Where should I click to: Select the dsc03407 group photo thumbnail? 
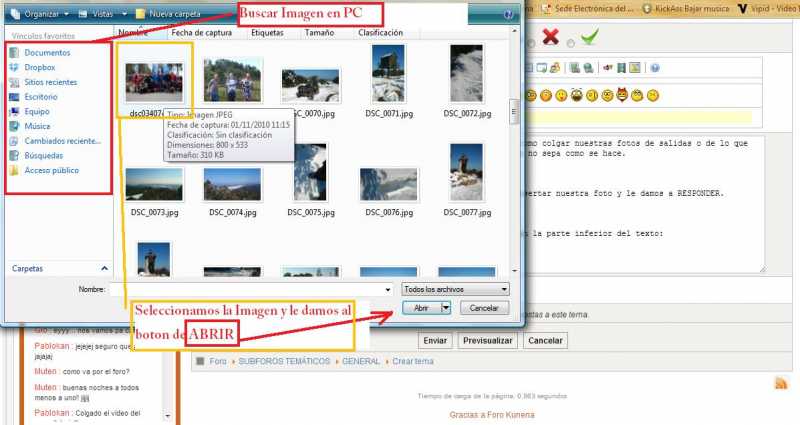[x=154, y=82]
